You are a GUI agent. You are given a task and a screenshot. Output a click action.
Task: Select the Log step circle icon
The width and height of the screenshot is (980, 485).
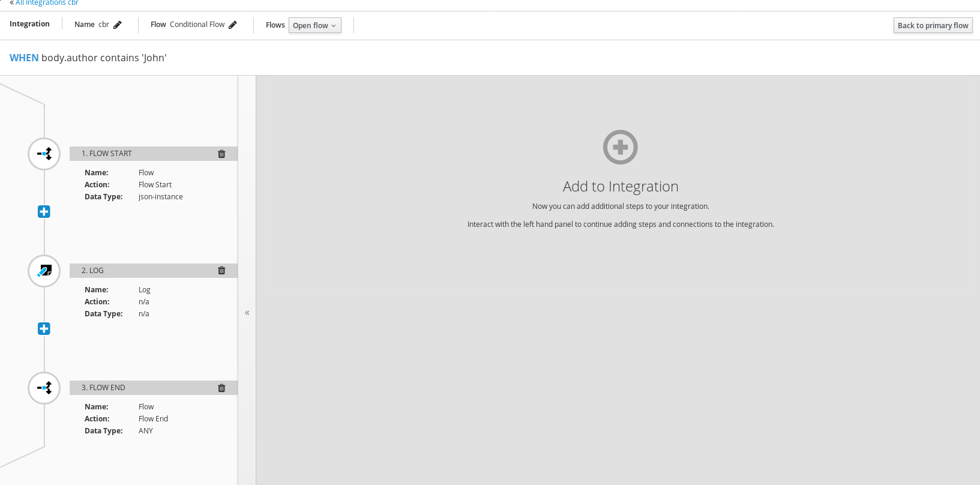coord(44,271)
